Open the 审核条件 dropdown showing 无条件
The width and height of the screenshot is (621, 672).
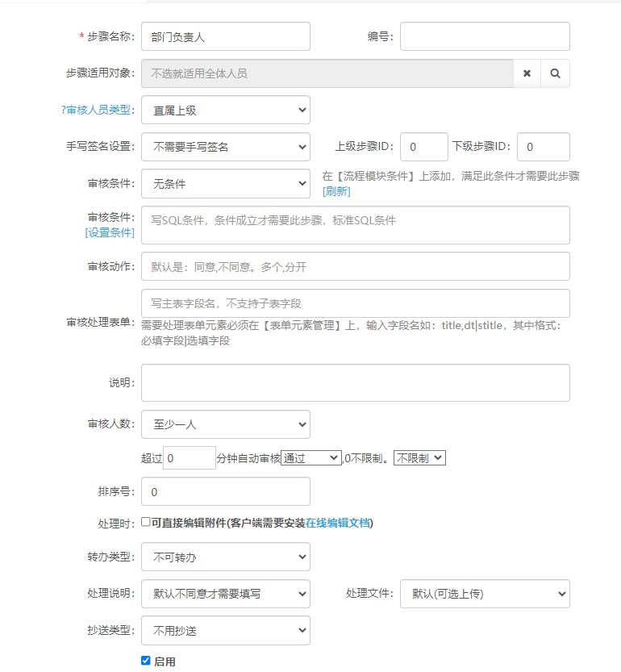point(226,183)
